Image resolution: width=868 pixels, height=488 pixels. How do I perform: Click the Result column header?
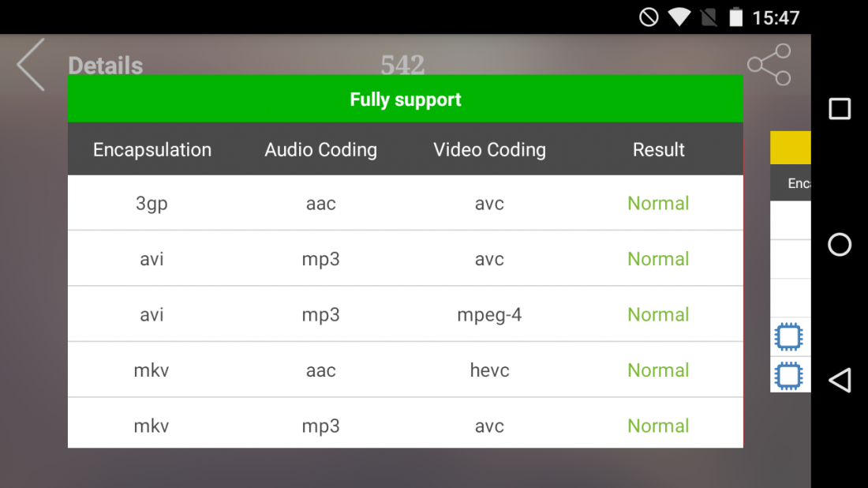(x=658, y=150)
